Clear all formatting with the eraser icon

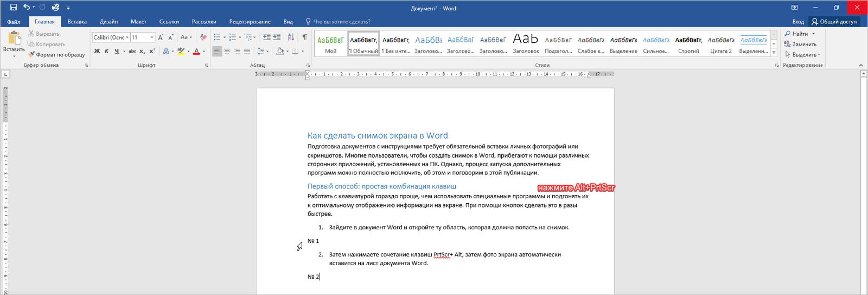203,37
